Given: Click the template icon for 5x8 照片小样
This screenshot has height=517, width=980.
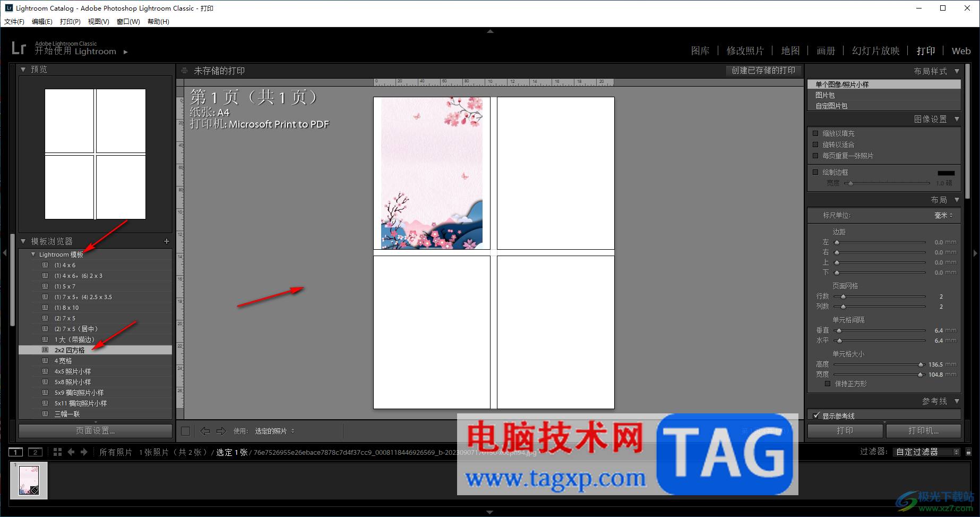Looking at the screenshot, I should [45, 382].
